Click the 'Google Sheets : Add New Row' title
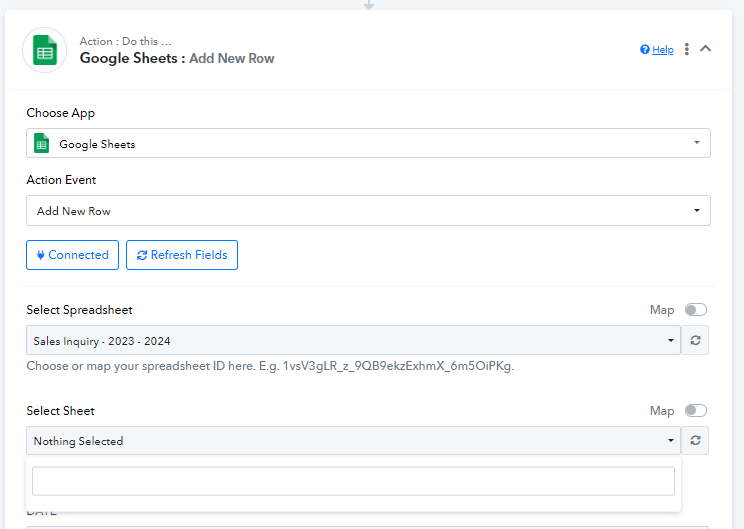 coord(177,58)
